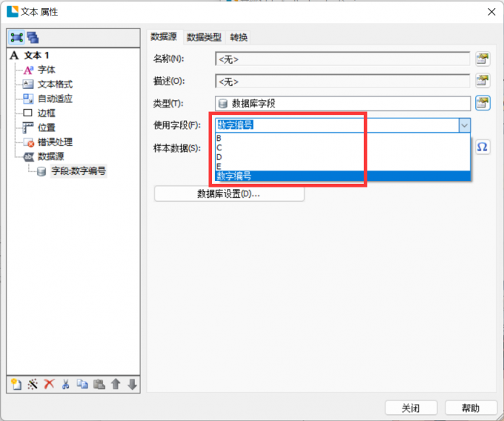504x421 pixels.
Task: Choose 数字编号 in dropdown list
Action: [342, 176]
